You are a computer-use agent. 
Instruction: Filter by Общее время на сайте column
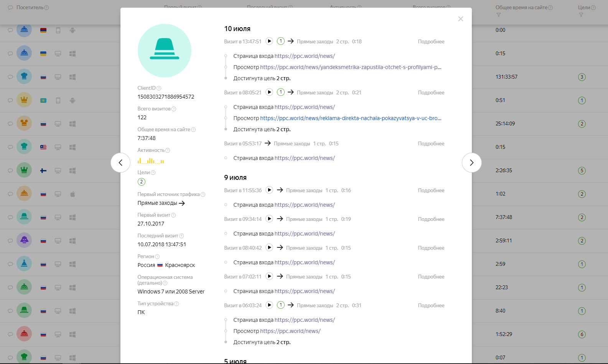498,15
